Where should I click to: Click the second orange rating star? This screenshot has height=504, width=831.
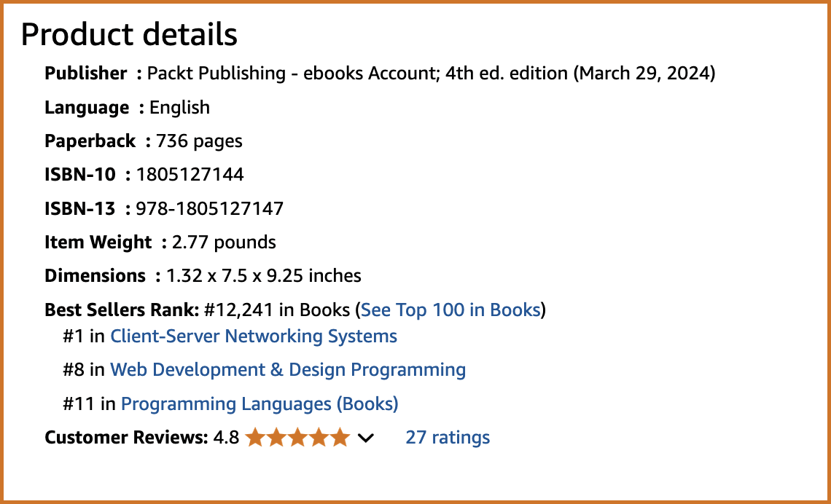pos(277,438)
